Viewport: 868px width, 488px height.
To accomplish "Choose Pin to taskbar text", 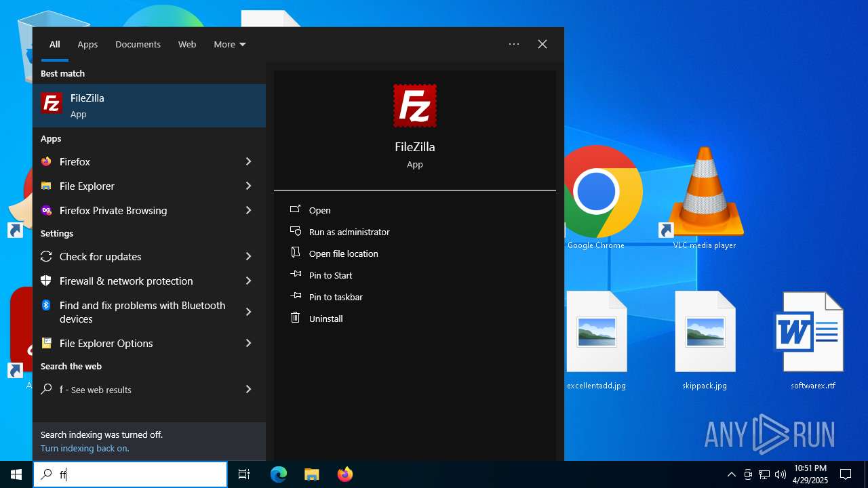I will tap(336, 297).
